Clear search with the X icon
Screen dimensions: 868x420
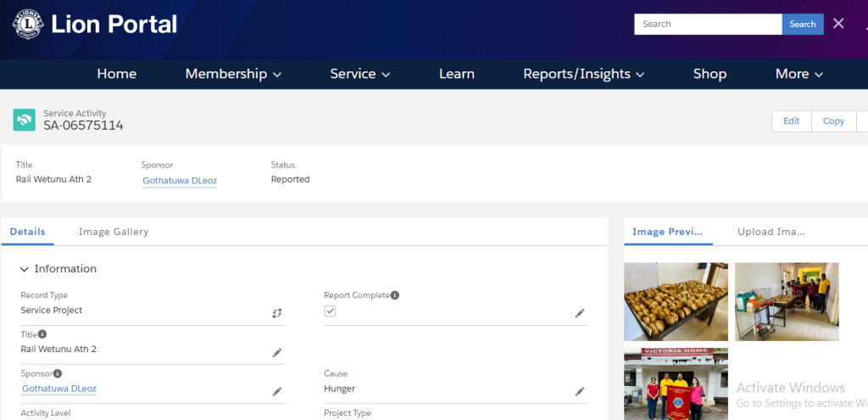click(838, 24)
